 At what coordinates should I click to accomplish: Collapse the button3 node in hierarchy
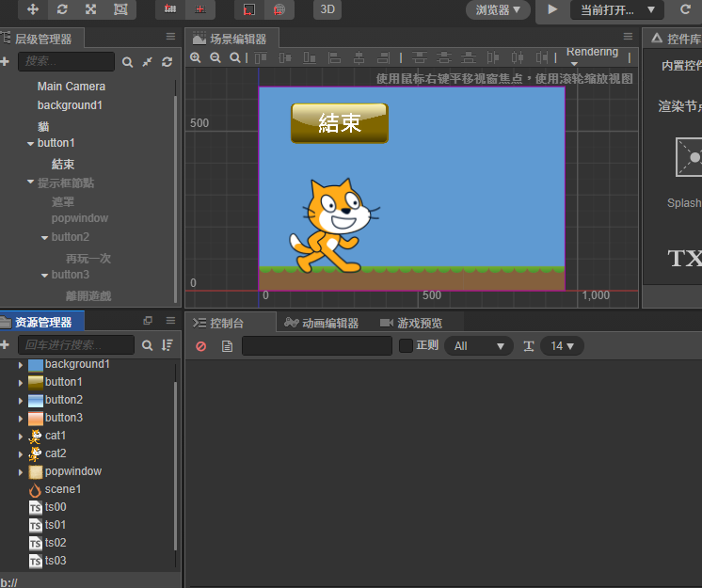point(45,276)
